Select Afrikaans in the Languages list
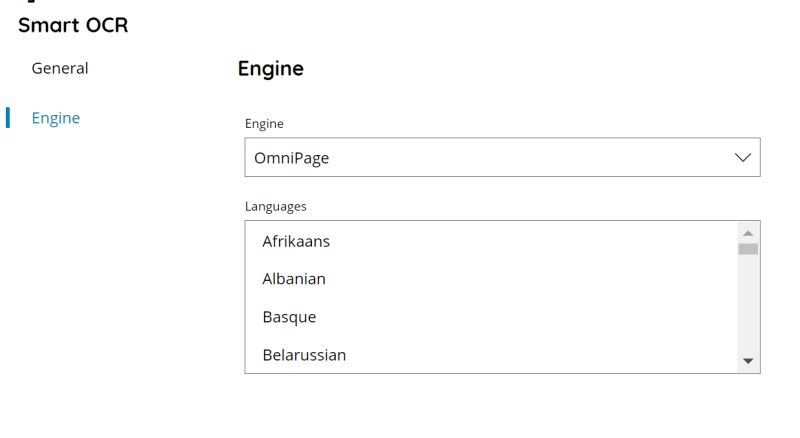 [296, 241]
